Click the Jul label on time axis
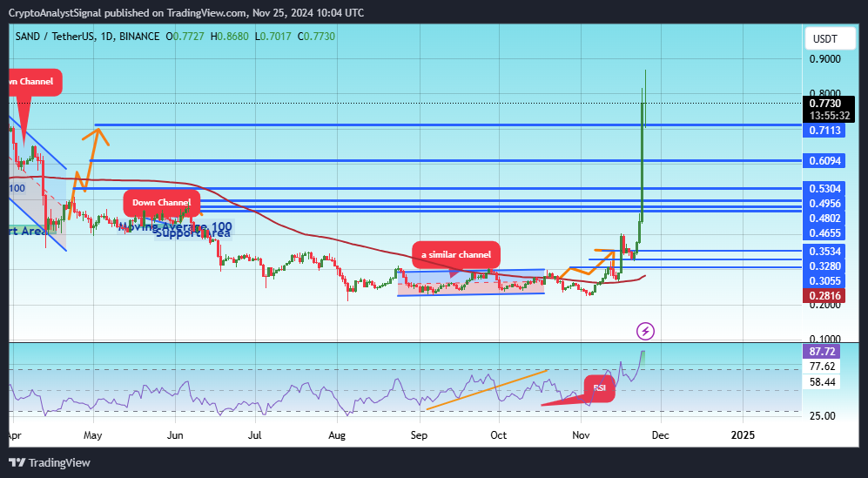The height and width of the screenshot is (478, 868). 254,435
